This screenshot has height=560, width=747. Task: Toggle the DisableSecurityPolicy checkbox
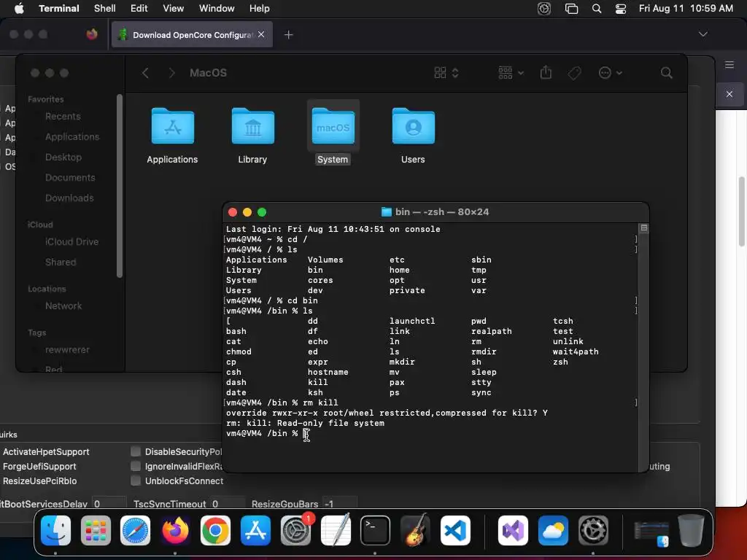(136, 451)
